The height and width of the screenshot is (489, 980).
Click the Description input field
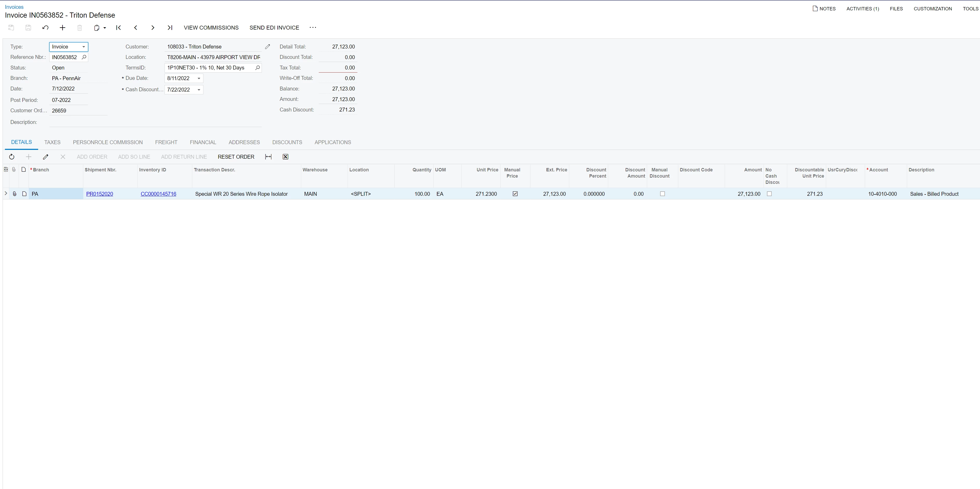coord(155,122)
